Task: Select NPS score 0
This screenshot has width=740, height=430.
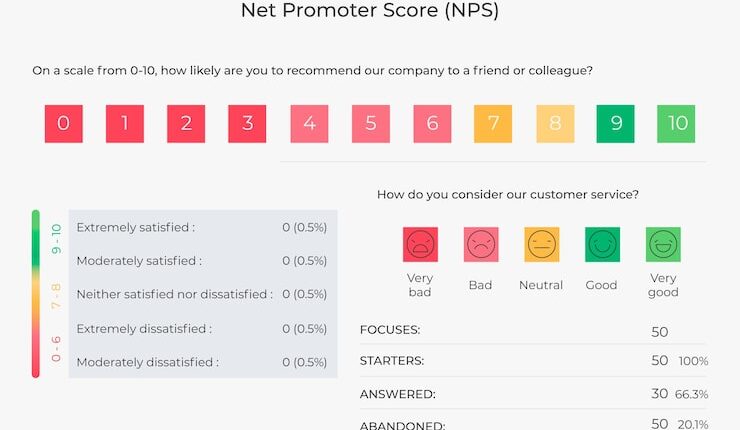Action: click(x=64, y=124)
